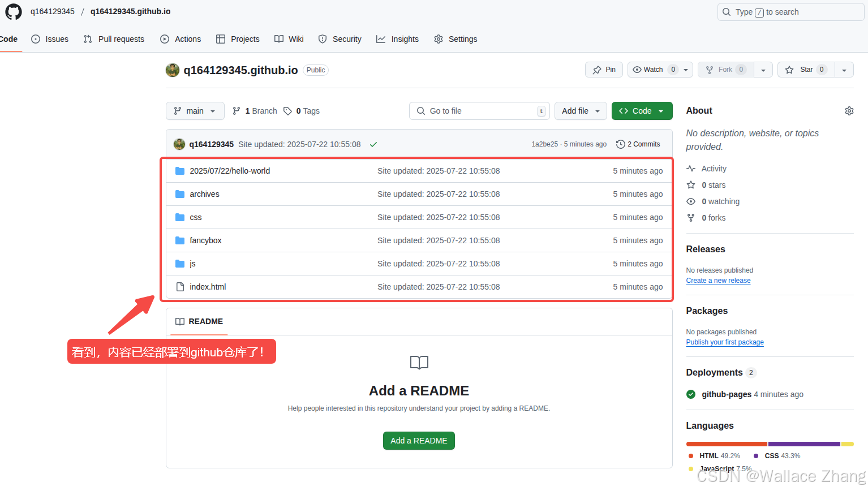Image resolution: width=868 pixels, height=491 pixels.
Task: Open the Issues tab
Action: (50, 39)
